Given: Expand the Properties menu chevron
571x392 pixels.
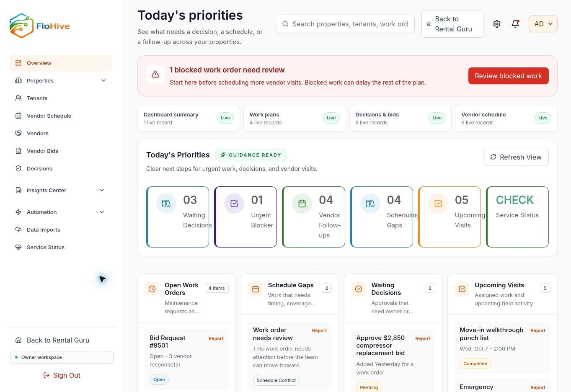Looking at the screenshot, I should [x=103, y=80].
